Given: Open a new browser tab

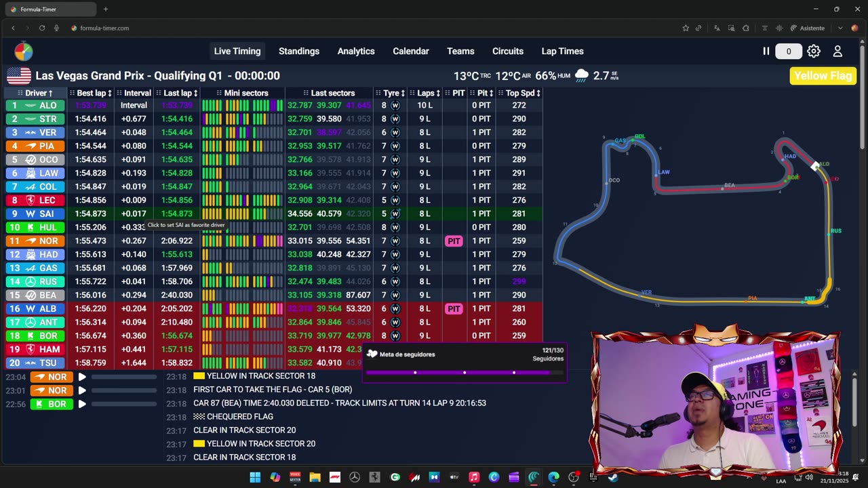Looking at the screenshot, I should coord(106,9).
